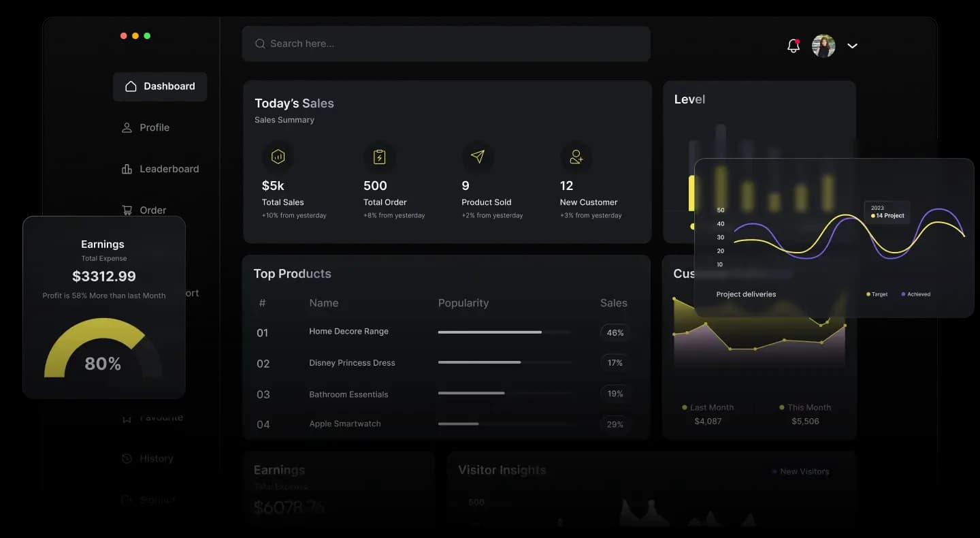Click the History clock icon

click(x=127, y=458)
